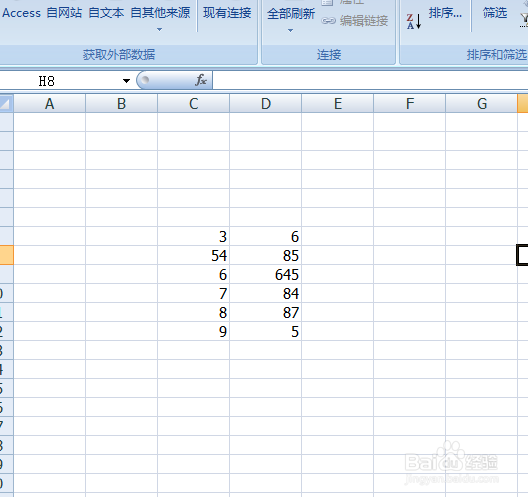
Task: Click cell containing 54
Action: coord(194,255)
